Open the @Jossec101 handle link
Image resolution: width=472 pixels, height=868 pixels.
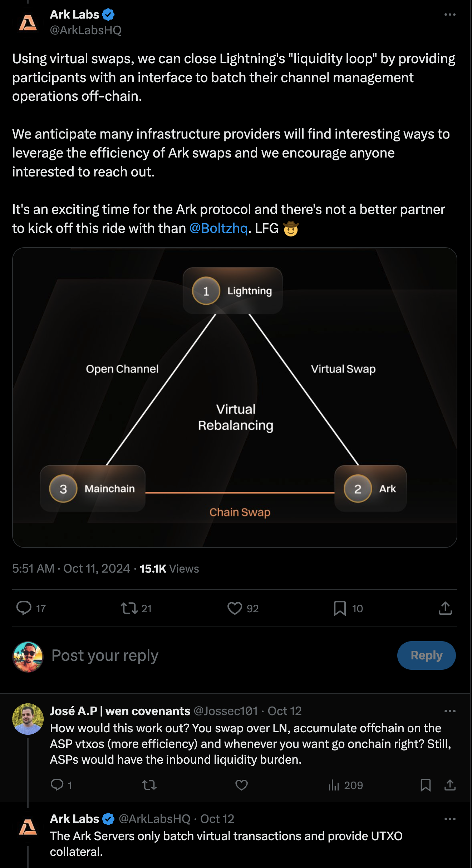(x=226, y=711)
